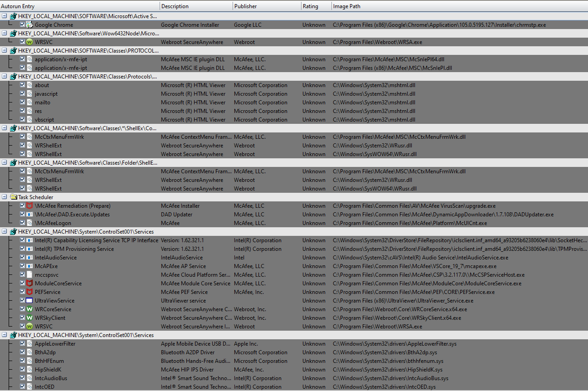Uncheck the Intel(R) Capability Licensing Service entry

(22, 240)
